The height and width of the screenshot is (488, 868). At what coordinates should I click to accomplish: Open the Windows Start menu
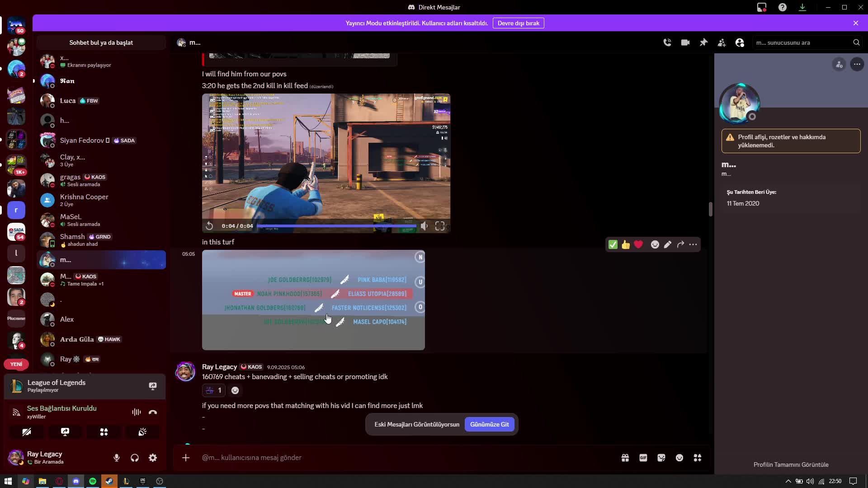(x=8, y=481)
